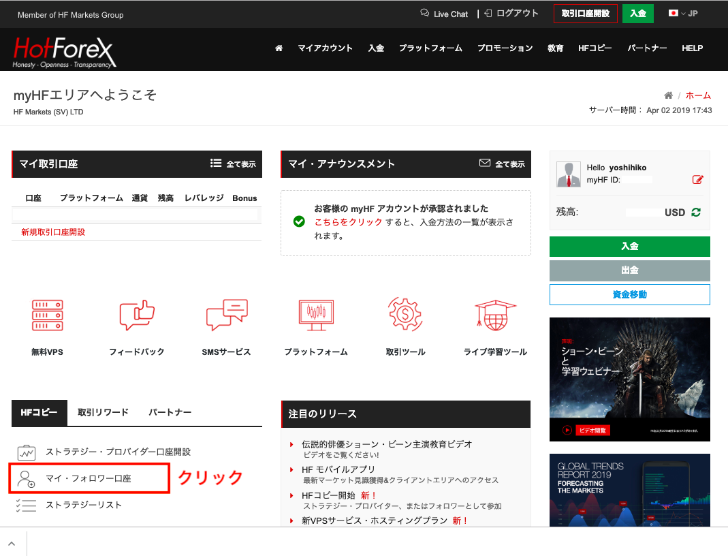Click envelope icon in マイ・アナウンスメント header
The height and width of the screenshot is (560, 728).
click(x=485, y=163)
